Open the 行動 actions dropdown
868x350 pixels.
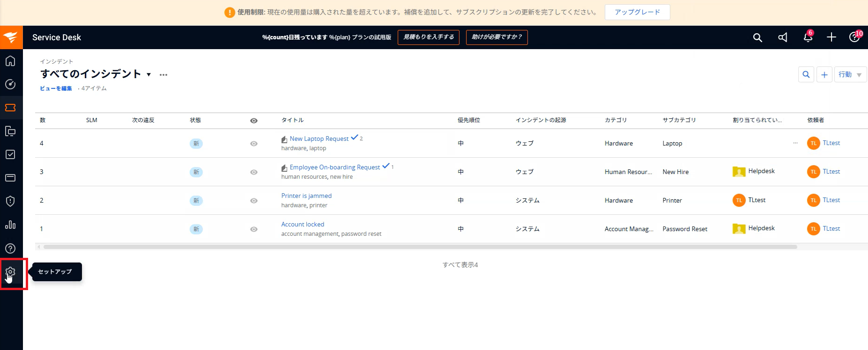pyautogui.click(x=850, y=74)
